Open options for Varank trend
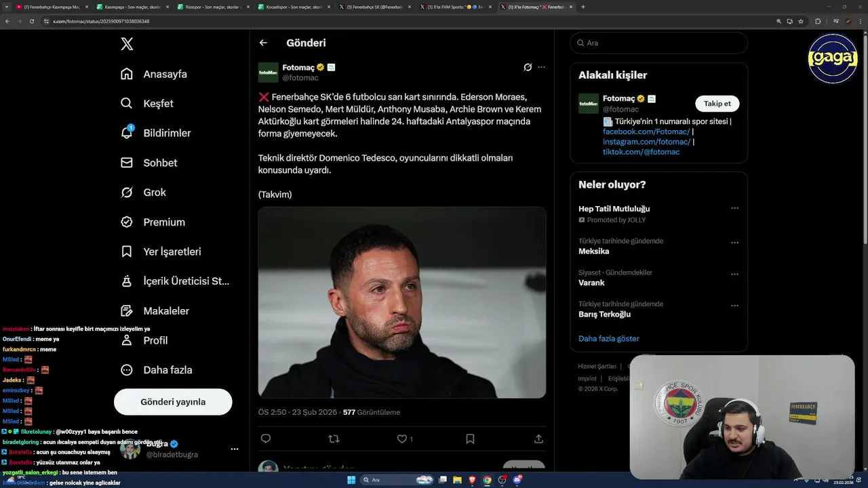Screen dimensions: 868x488 click(734, 274)
